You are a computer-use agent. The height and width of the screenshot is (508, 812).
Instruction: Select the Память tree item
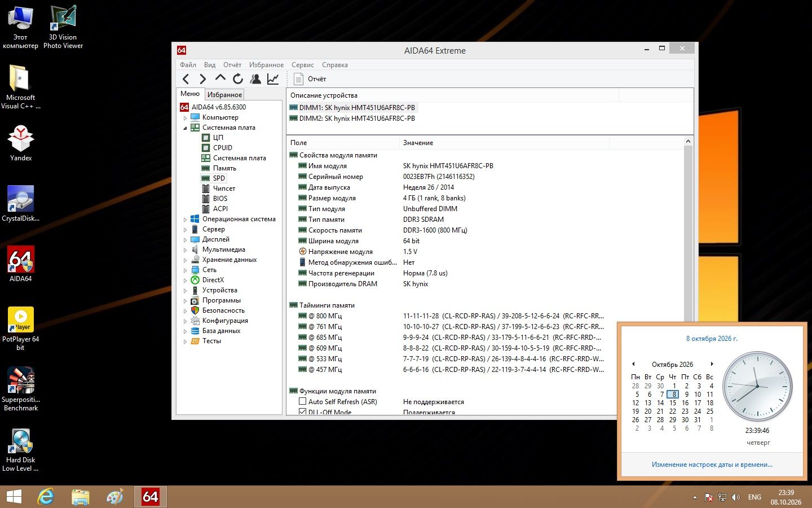point(224,168)
